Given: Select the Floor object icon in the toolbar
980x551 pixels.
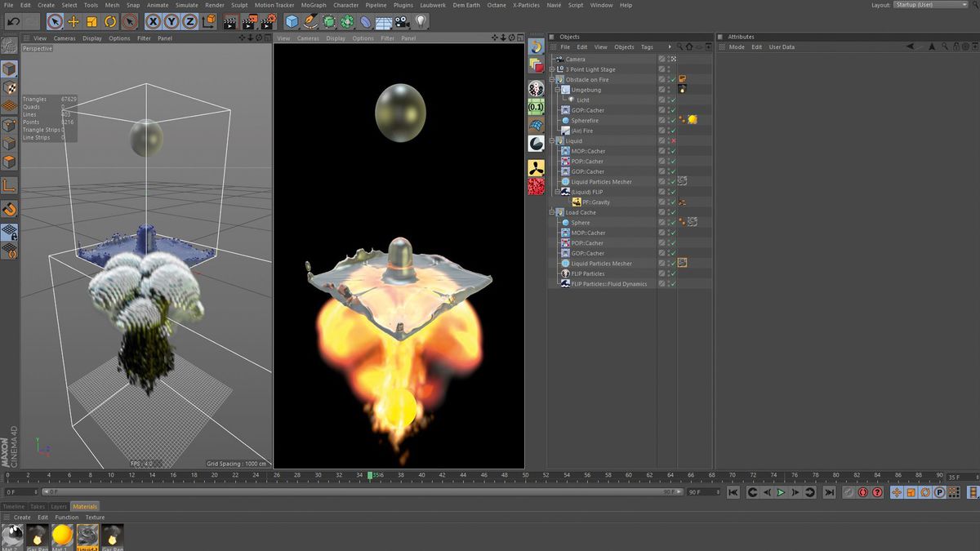Looking at the screenshot, I should click(x=382, y=22).
